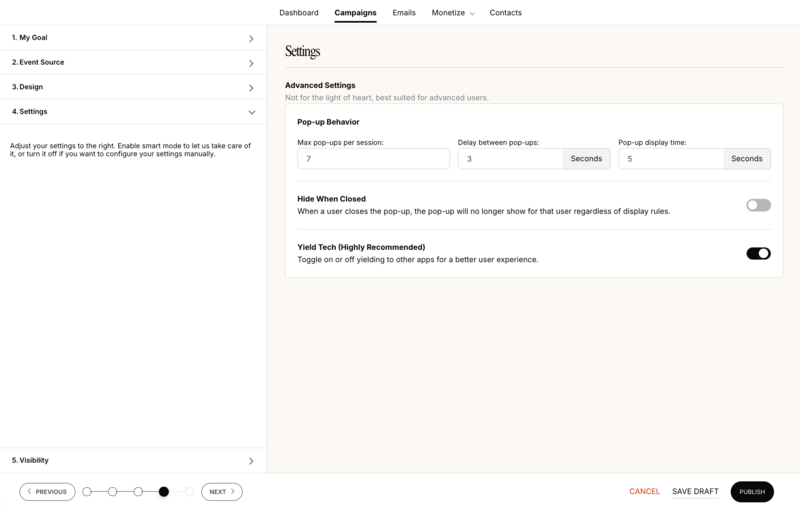Open the Monetize dropdown menu
This screenshot has height=505, width=800.
click(x=453, y=13)
